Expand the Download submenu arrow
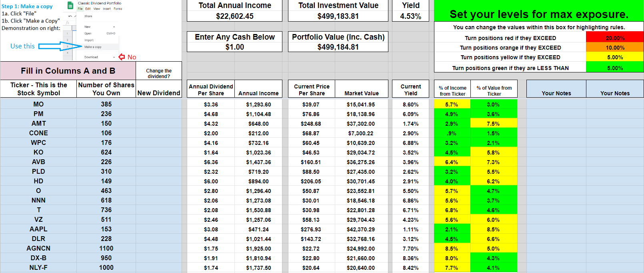644x273 pixels. [114, 57]
